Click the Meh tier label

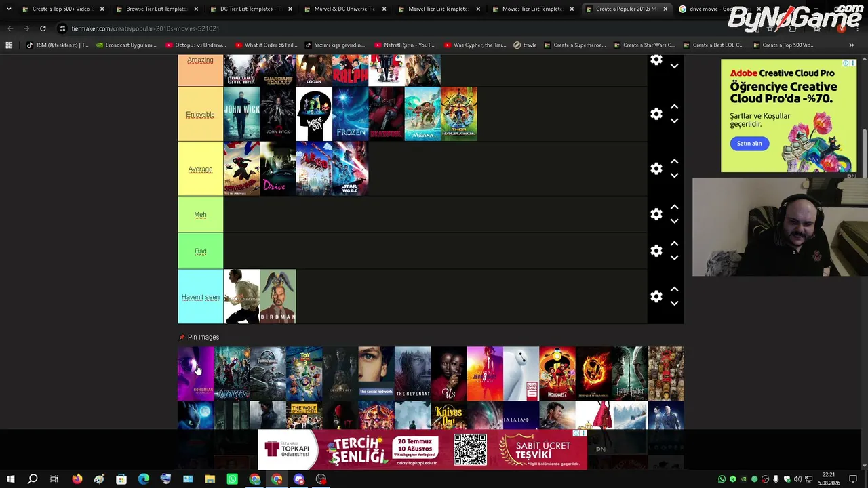pos(200,215)
